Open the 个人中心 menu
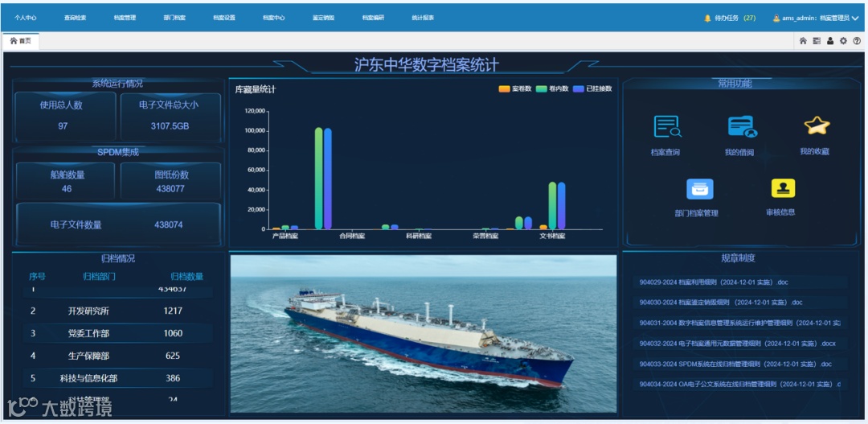Viewport: 868px width, 424px height. tap(26, 18)
